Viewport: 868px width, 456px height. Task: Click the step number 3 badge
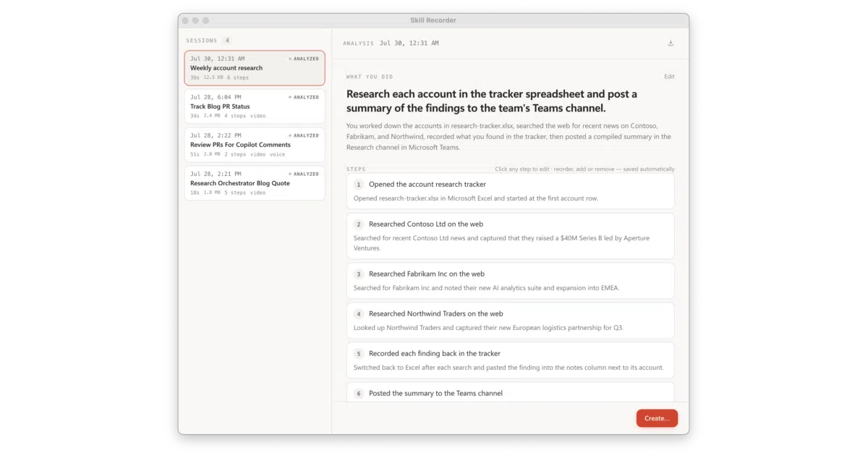tap(358, 274)
